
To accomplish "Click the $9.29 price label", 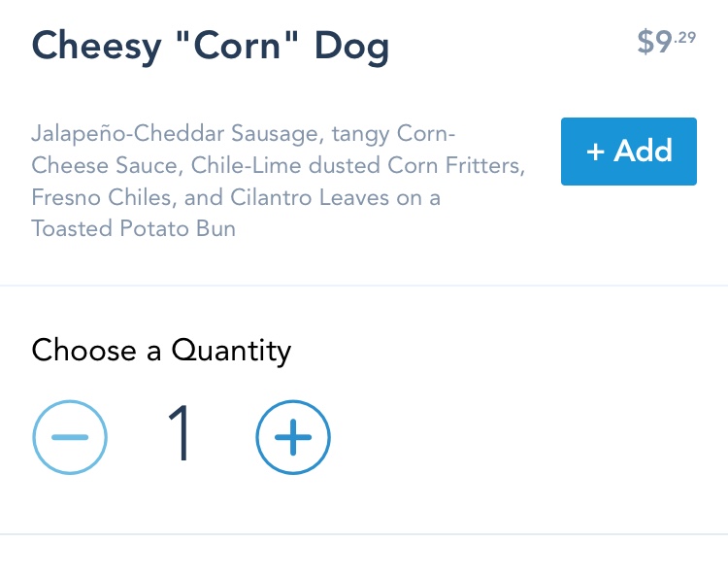I will 666,42.
